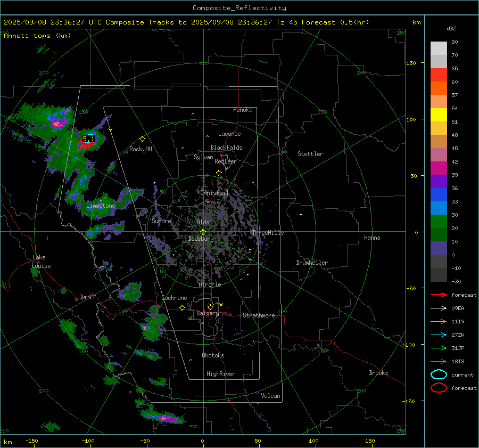This screenshot has height=448, width=479.
Task: Click the red forecast ellipse legend symbol
Action: [439, 388]
